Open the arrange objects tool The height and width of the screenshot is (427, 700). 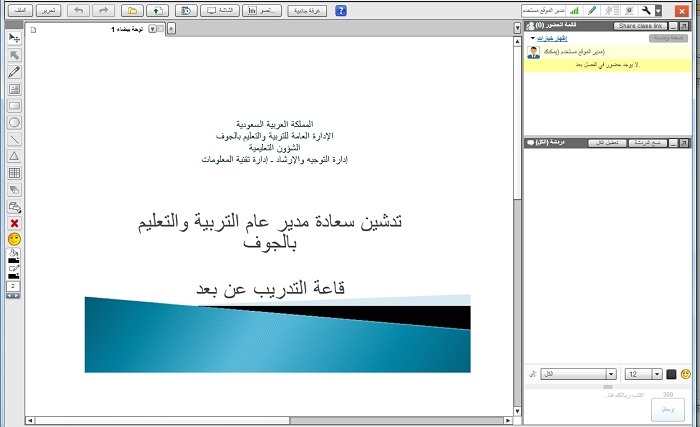click(14, 207)
